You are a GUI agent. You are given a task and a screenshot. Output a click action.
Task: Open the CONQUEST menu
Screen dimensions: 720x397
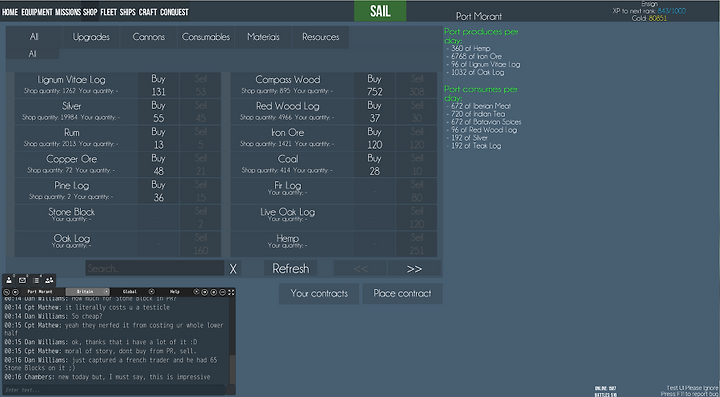pyautogui.click(x=174, y=12)
